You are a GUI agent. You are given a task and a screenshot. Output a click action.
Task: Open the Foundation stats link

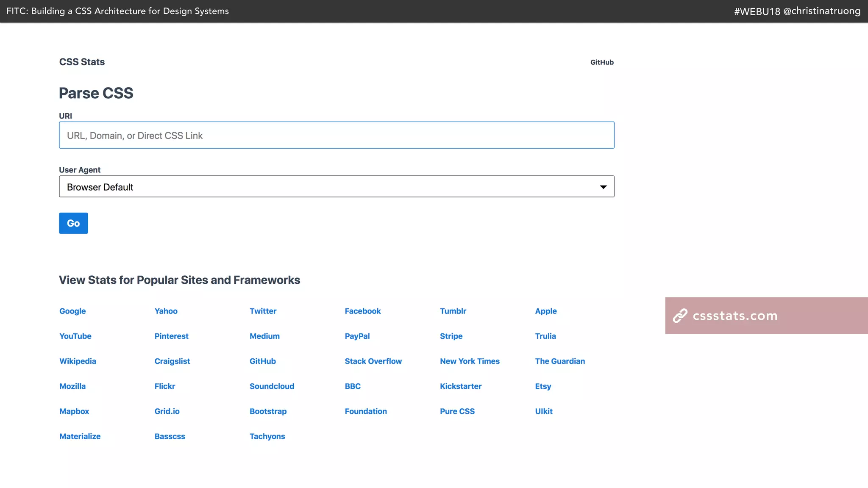click(365, 411)
